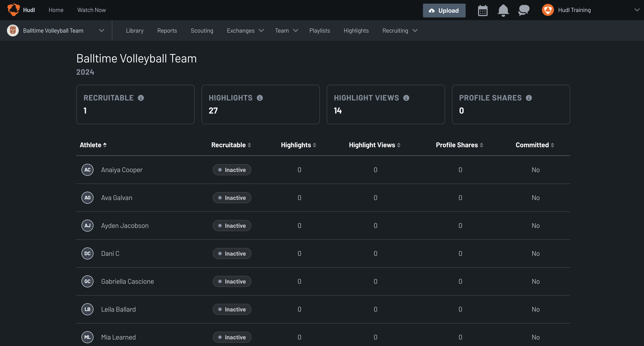This screenshot has width=644, height=346.
Task: Open the Highlights nav tab
Action: click(x=356, y=30)
